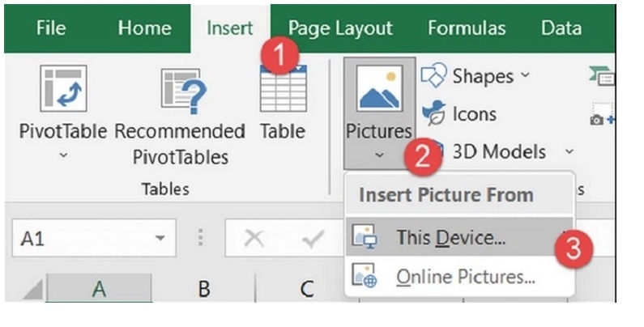
Task: Click the Pictures icon button
Action: (x=378, y=91)
